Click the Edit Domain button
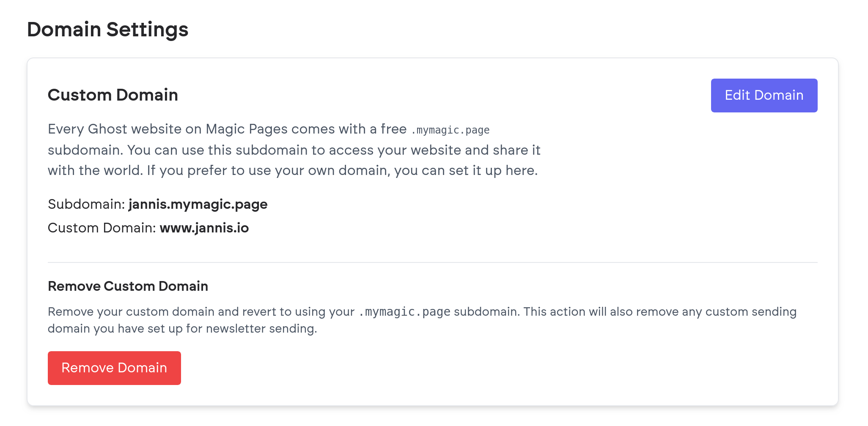This screenshot has width=868, height=426. click(x=764, y=96)
